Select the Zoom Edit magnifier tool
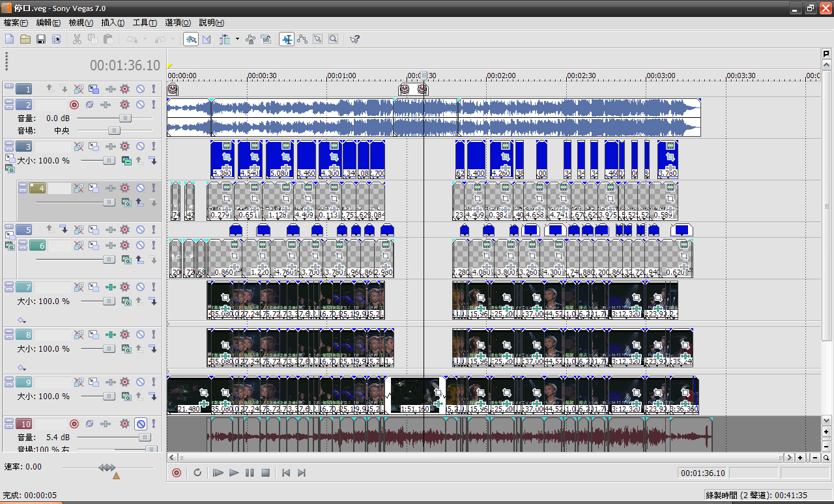 (333, 39)
